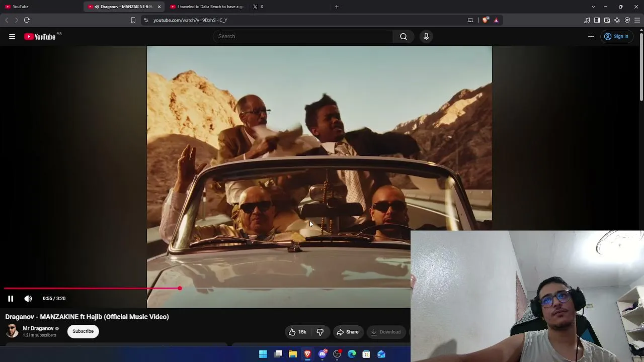This screenshot has height=362, width=644.
Task: Open Task View on the taskbar
Action: 278,354
